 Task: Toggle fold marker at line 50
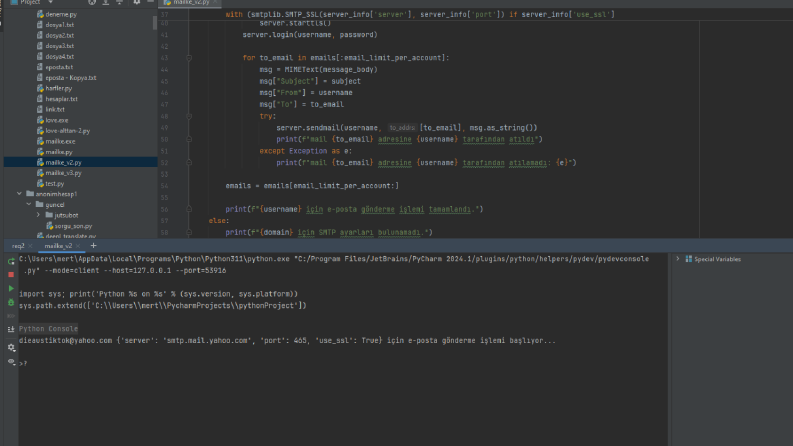(x=189, y=140)
